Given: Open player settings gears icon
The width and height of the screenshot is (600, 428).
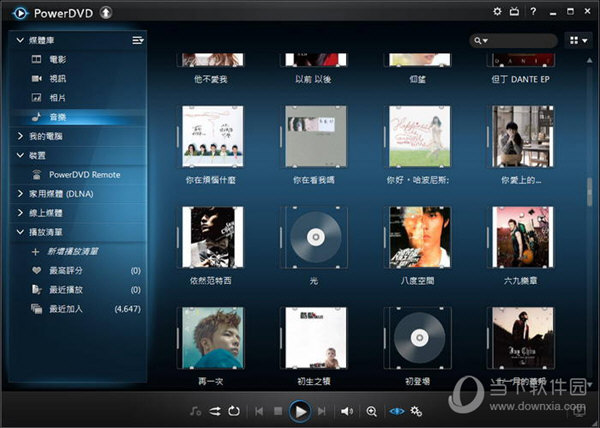Looking at the screenshot, I should pyautogui.click(x=416, y=411).
